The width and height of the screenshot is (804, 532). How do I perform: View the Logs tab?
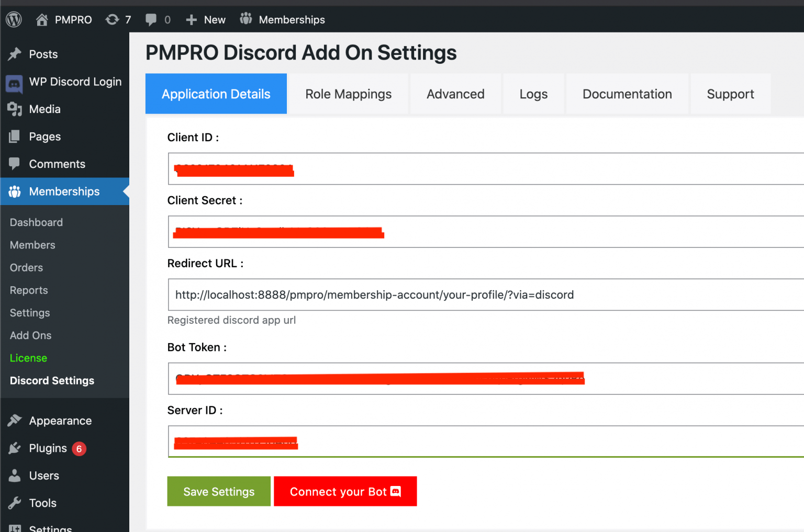(533, 94)
